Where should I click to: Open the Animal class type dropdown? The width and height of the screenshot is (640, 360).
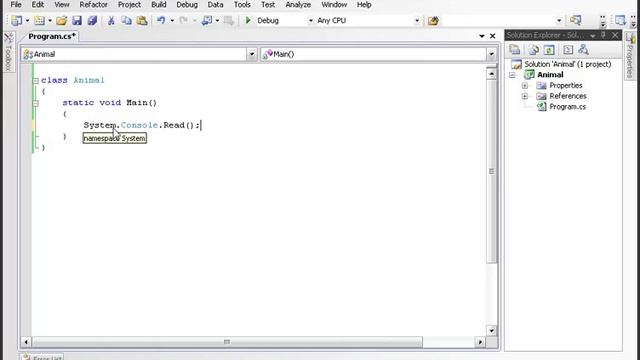(x=252, y=54)
